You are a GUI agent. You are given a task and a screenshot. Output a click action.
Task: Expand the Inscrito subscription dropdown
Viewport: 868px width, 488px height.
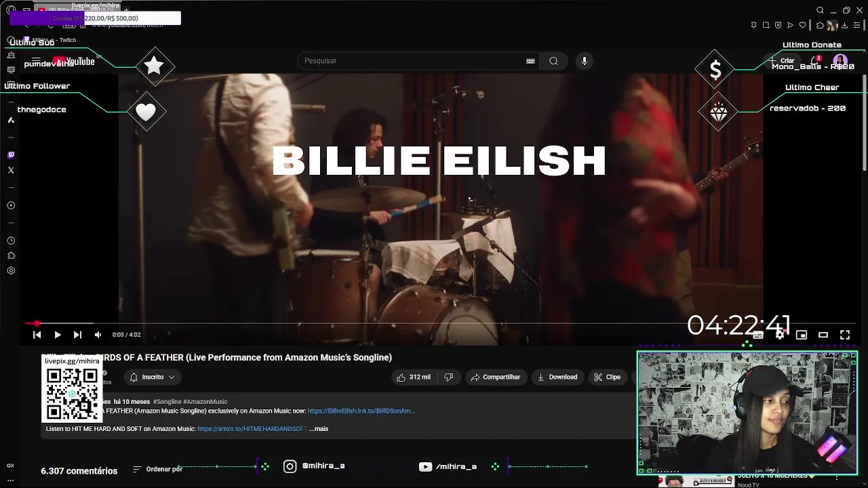pyautogui.click(x=153, y=377)
